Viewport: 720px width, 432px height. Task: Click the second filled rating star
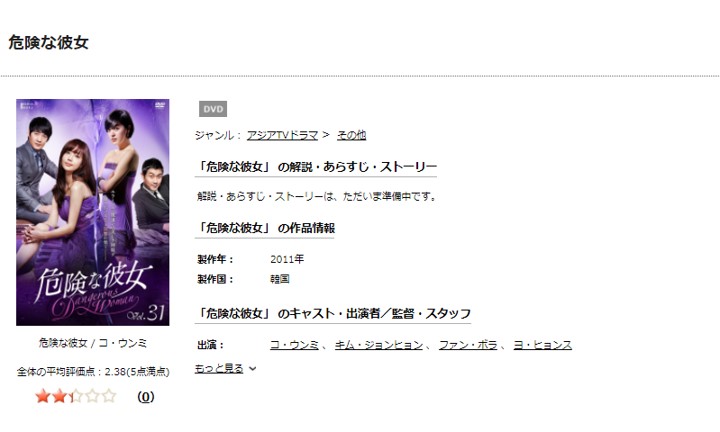click(59, 396)
